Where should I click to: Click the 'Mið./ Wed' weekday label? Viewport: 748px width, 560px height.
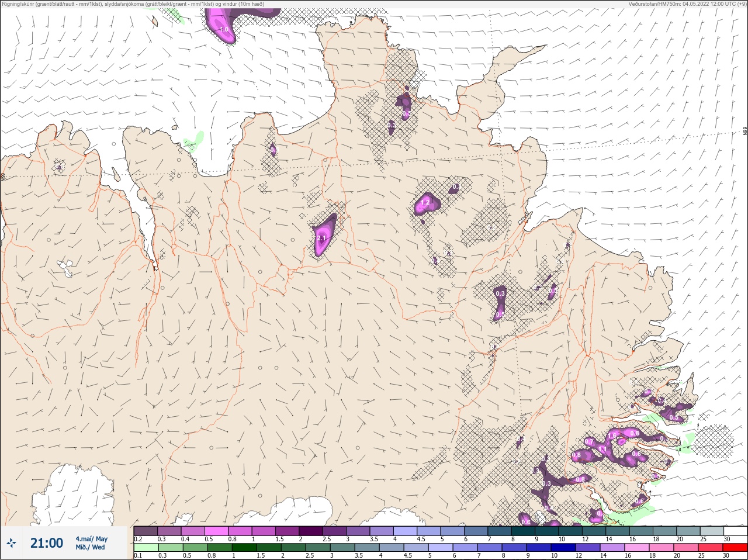pyautogui.click(x=91, y=547)
